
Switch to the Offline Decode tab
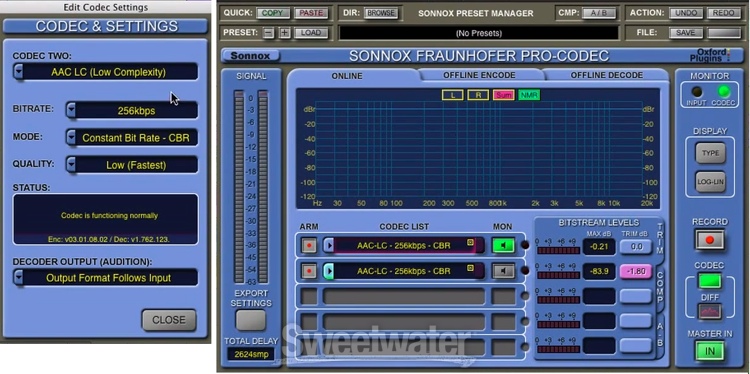(x=607, y=75)
